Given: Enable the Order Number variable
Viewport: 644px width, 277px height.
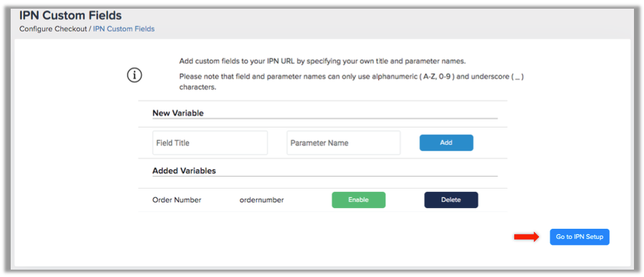Looking at the screenshot, I should pos(358,200).
